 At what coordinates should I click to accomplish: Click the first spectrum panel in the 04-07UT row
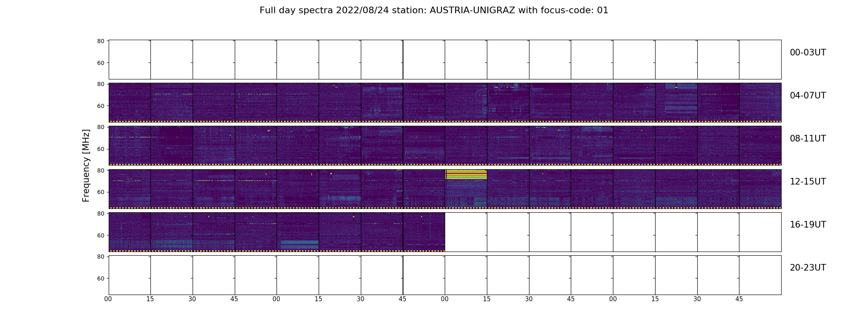click(130, 103)
